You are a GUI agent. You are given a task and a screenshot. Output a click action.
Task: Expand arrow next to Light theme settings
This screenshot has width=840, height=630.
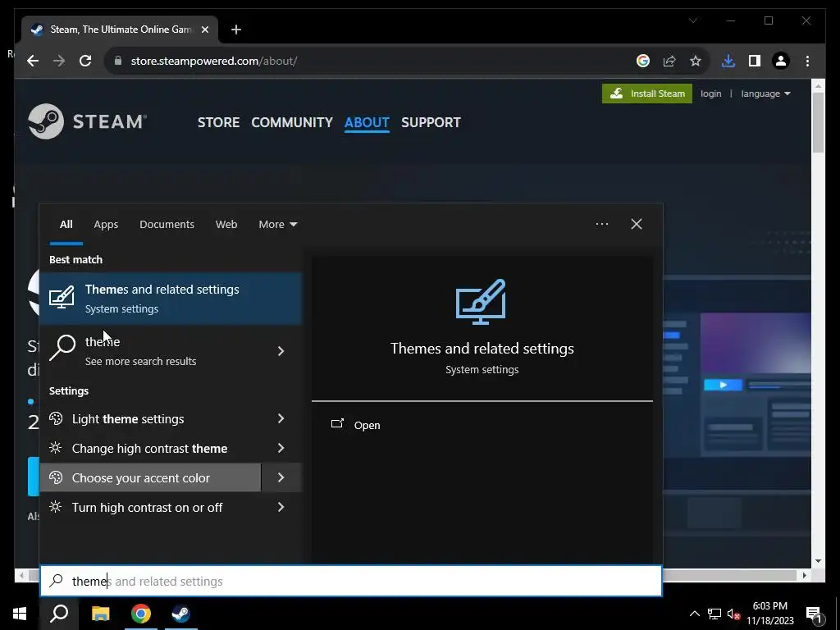tap(281, 418)
